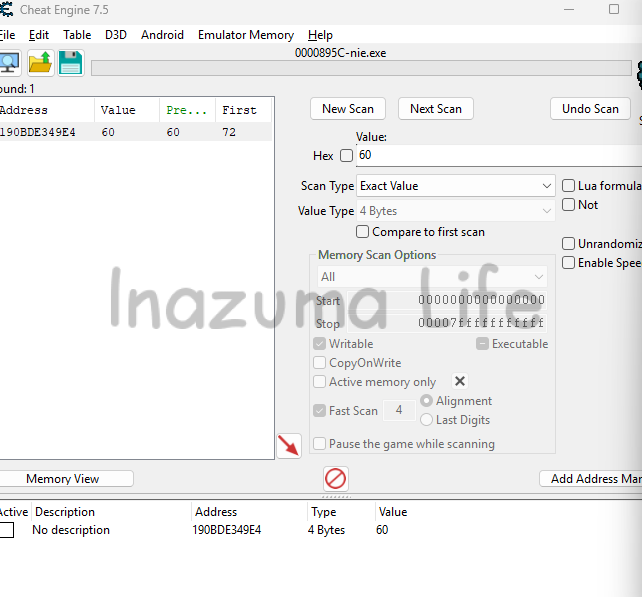Save table using the floppy disk icon
This screenshot has height=597, width=642.
click(70, 63)
